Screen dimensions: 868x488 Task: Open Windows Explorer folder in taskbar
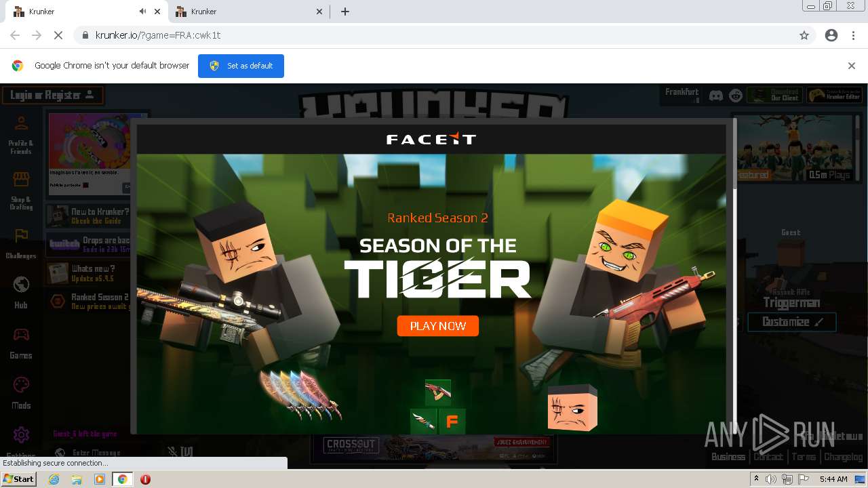pos(77,479)
